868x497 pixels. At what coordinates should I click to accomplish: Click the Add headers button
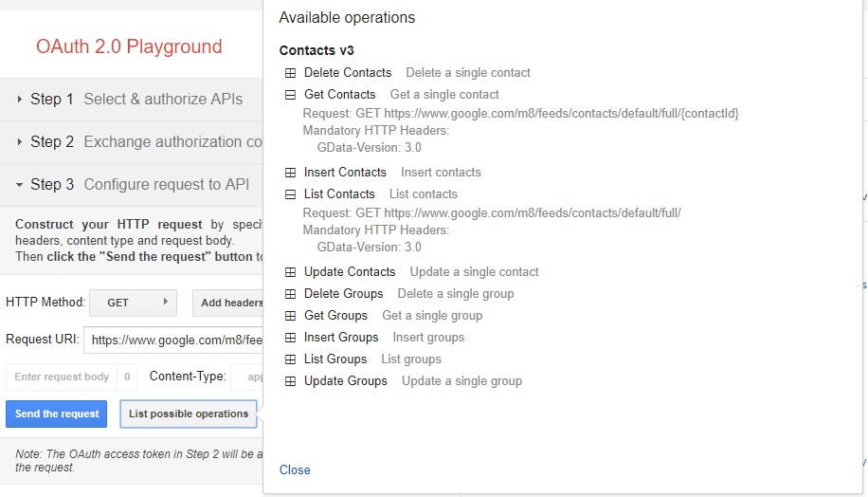[228, 303]
